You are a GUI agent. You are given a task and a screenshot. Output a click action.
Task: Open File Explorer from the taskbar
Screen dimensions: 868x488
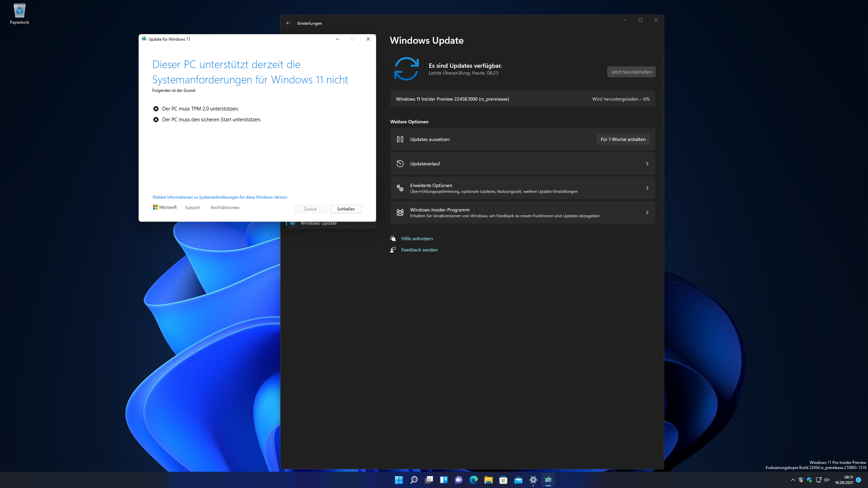click(488, 480)
